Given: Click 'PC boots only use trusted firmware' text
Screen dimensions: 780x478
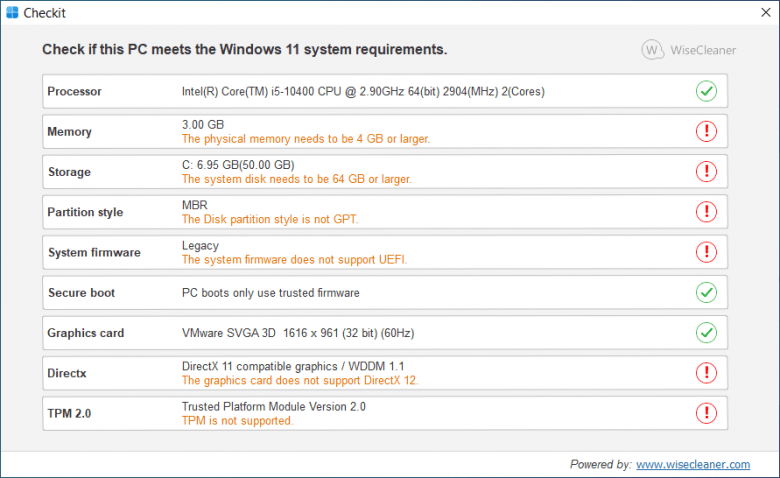Looking at the screenshot, I should [271, 293].
